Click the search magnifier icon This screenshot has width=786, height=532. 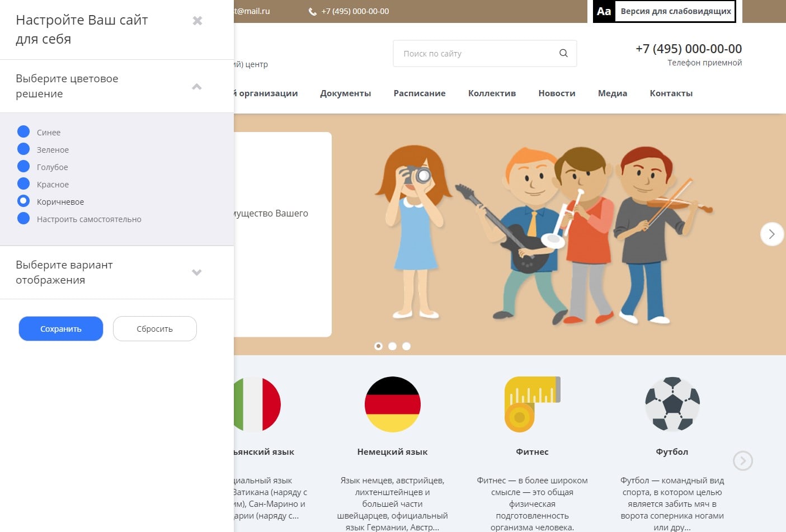pos(563,53)
